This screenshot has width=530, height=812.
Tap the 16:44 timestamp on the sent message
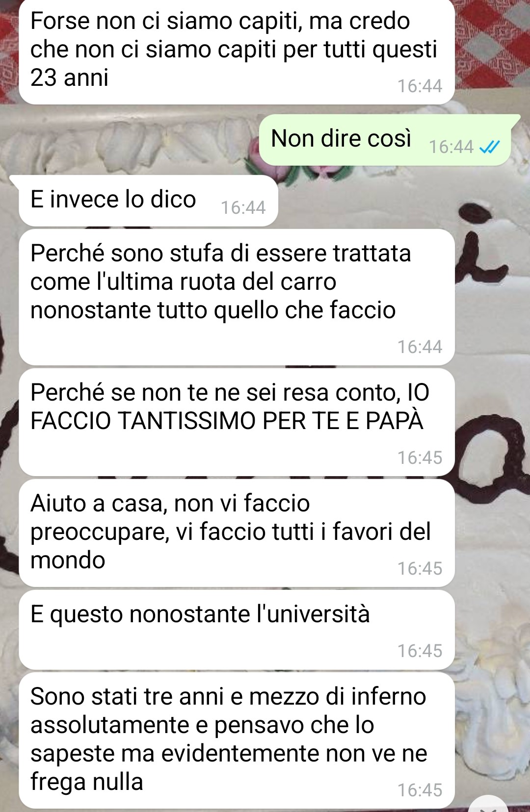451,147
